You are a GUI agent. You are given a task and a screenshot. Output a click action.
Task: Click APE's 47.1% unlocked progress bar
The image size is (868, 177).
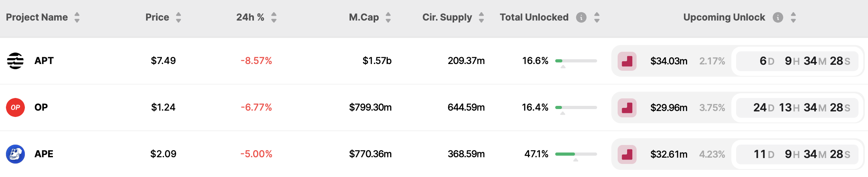pos(576,154)
